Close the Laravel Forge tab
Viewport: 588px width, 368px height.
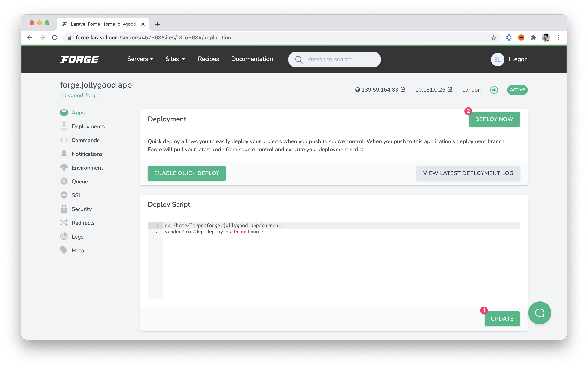(x=143, y=24)
